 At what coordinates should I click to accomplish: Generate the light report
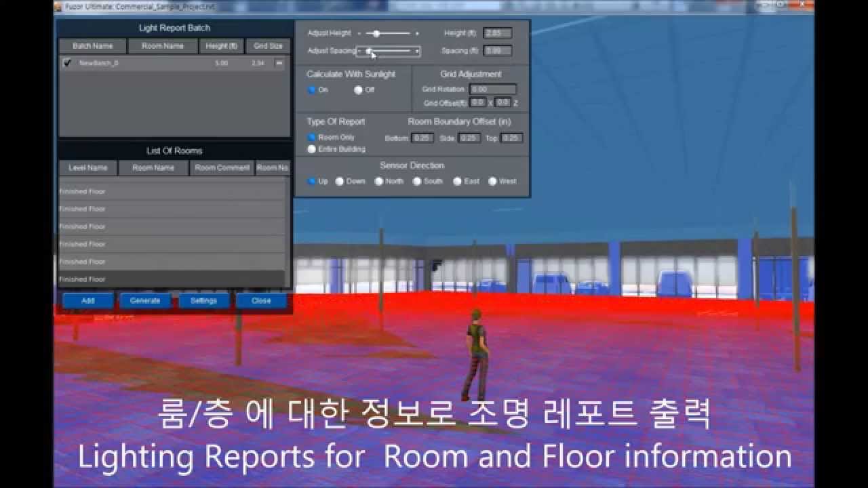pyautogui.click(x=145, y=300)
